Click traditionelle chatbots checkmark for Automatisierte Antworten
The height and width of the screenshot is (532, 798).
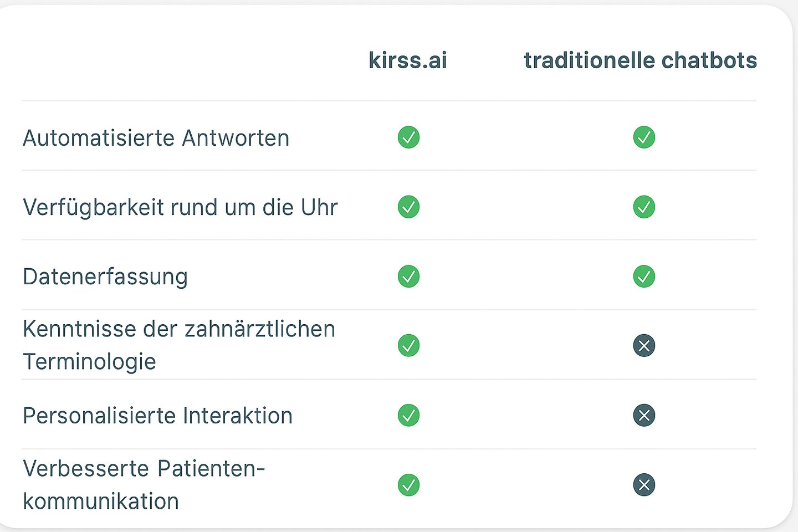(644, 137)
